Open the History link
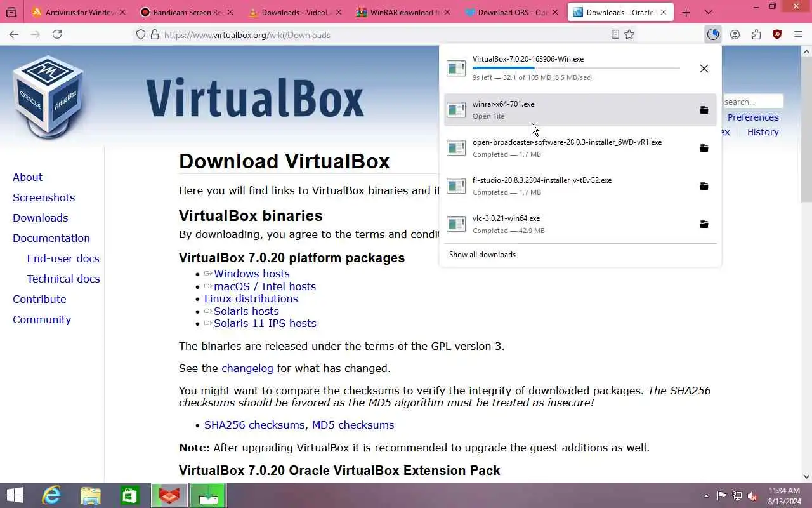This screenshot has height=508, width=812. [763, 132]
